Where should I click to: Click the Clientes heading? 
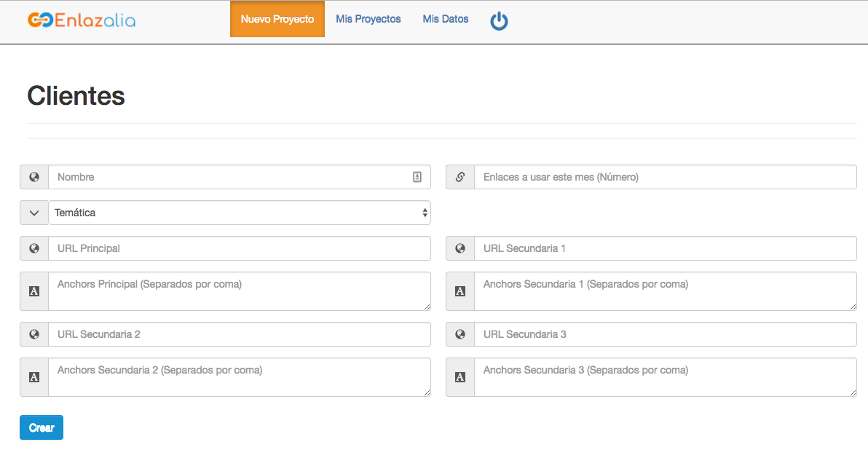click(76, 96)
